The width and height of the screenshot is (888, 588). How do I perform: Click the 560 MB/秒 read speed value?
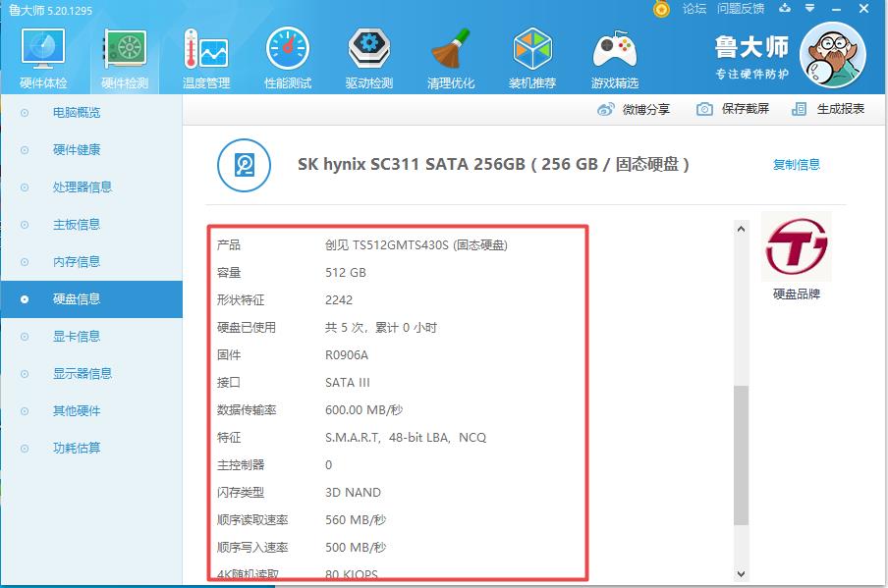(x=356, y=520)
